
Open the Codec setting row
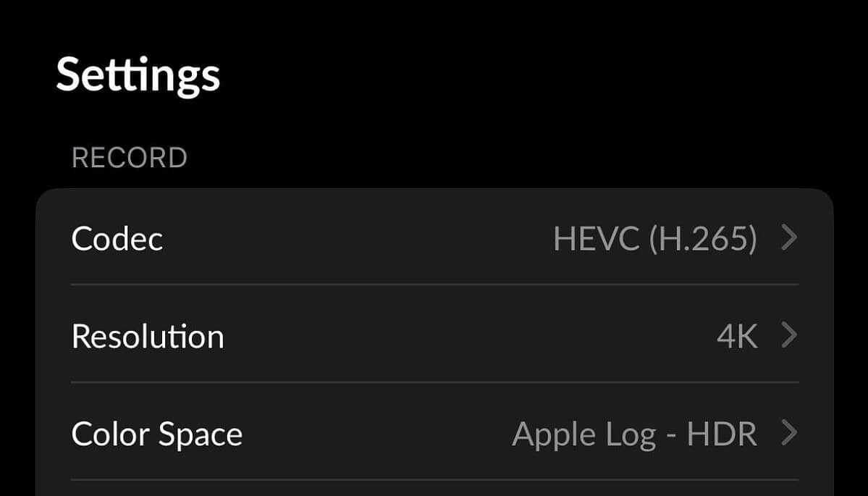pyautogui.click(x=434, y=238)
